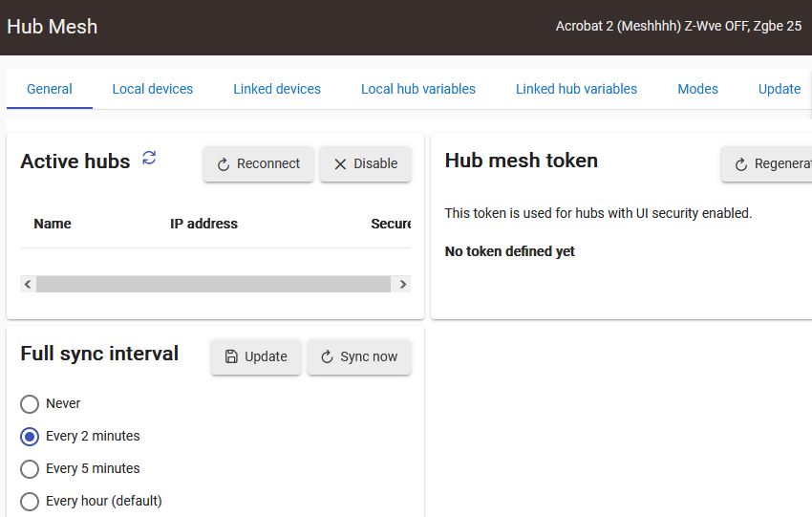Open the Local devices tab

pos(153,89)
